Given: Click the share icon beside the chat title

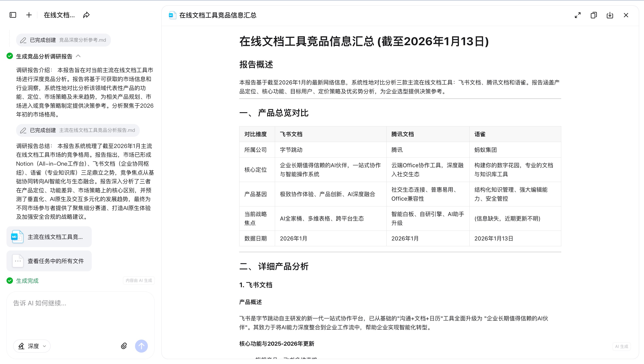Looking at the screenshot, I should tap(86, 15).
